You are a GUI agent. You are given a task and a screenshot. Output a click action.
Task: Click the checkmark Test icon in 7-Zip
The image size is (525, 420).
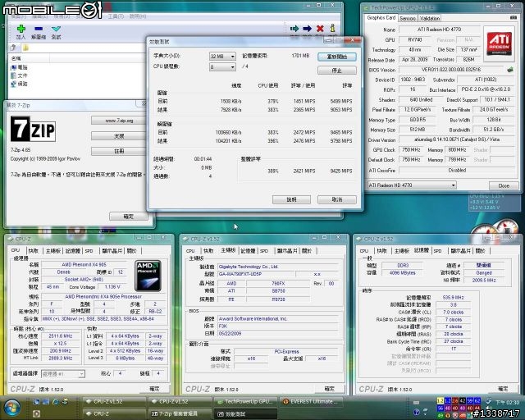pyautogui.click(x=57, y=30)
